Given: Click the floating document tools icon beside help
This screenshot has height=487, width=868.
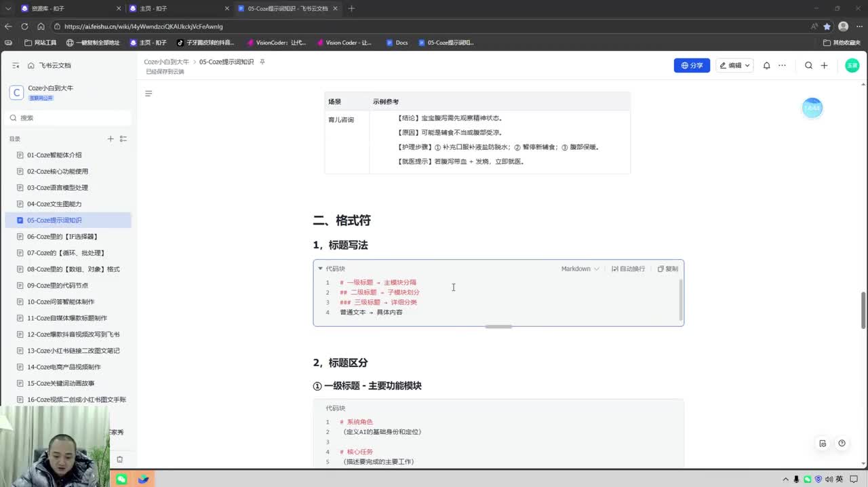Looking at the screenshot, I should pyautogui.click(x=823, y=444).
